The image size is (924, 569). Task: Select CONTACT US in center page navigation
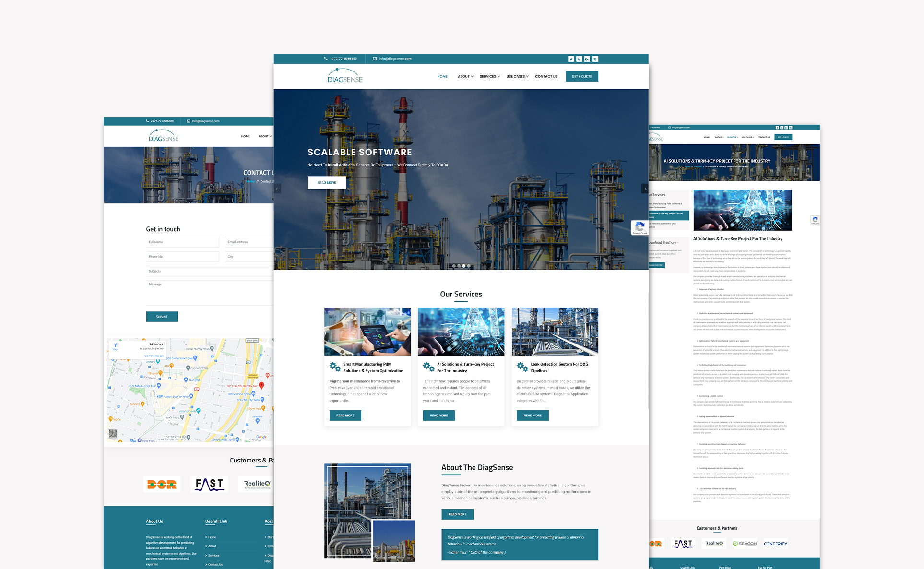tap(546, 76)
